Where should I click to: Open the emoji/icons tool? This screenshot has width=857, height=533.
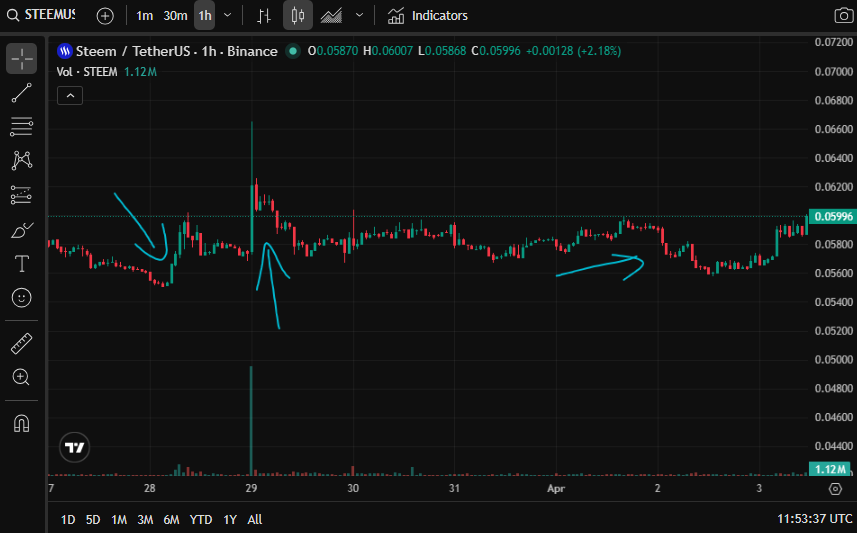(22, 298)
